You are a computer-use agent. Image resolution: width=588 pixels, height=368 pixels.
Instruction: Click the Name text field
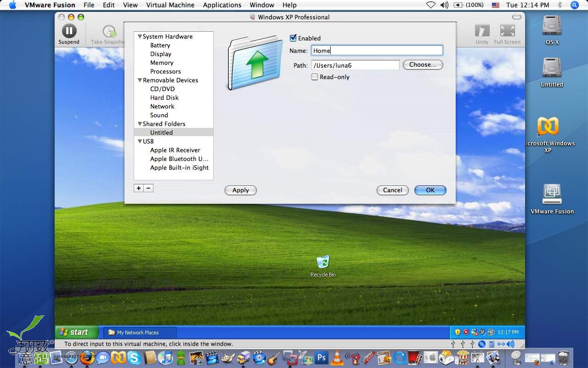pos(377,51)
